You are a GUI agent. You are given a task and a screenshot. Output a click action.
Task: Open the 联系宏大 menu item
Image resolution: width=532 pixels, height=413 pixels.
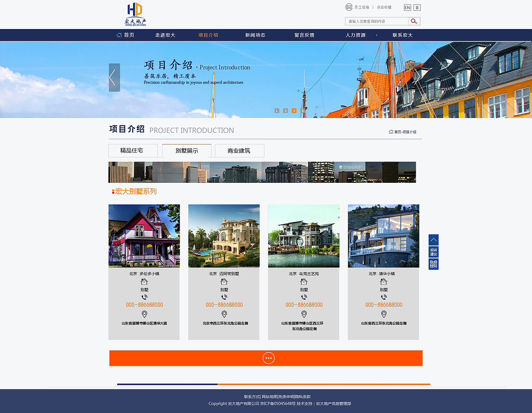tap(402, 35)
